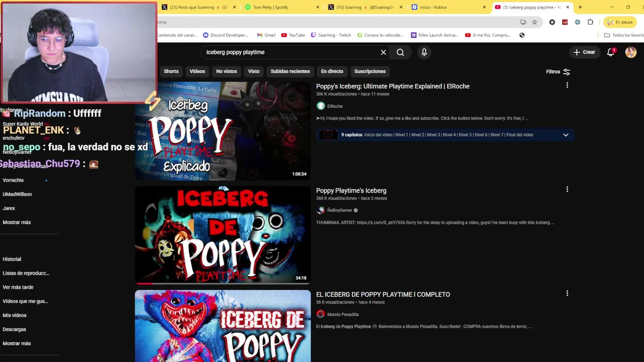This screenshot has width=644, height=362.
Task: Click ÑeBoyGamer channel avatar
Action: pos(320,210)
